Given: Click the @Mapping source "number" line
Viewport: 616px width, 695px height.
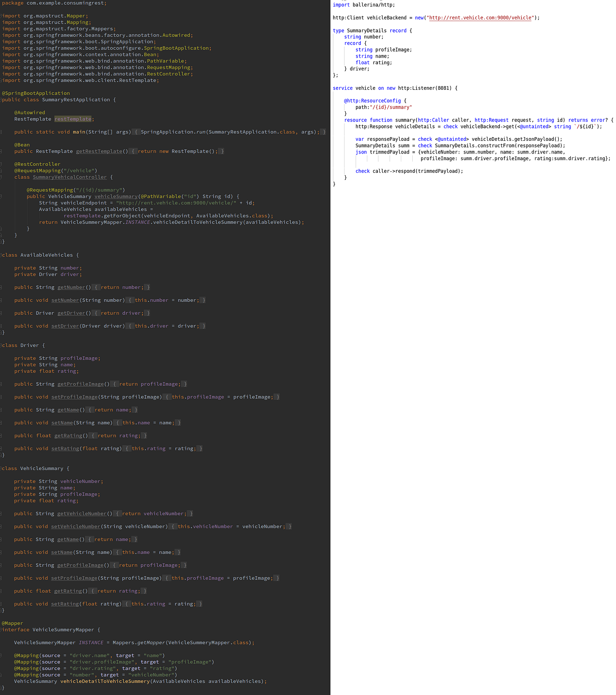Looking at the screenshot, I should point(95,675).
